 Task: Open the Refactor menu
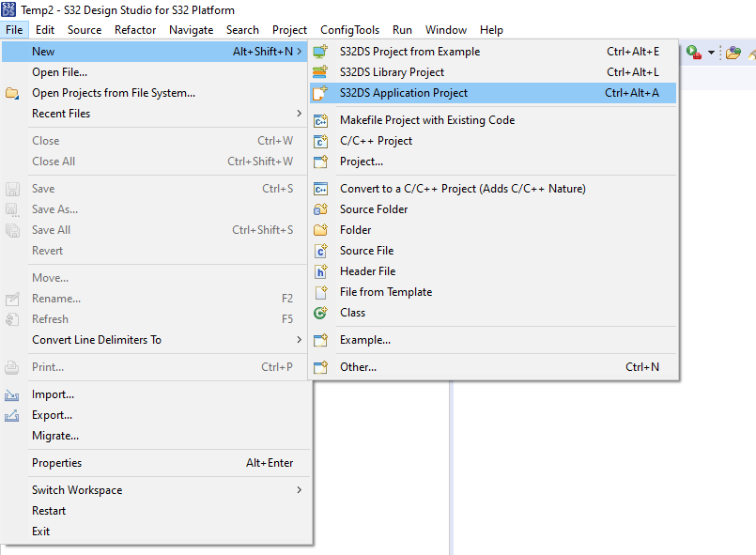click(x=134, y=29)
